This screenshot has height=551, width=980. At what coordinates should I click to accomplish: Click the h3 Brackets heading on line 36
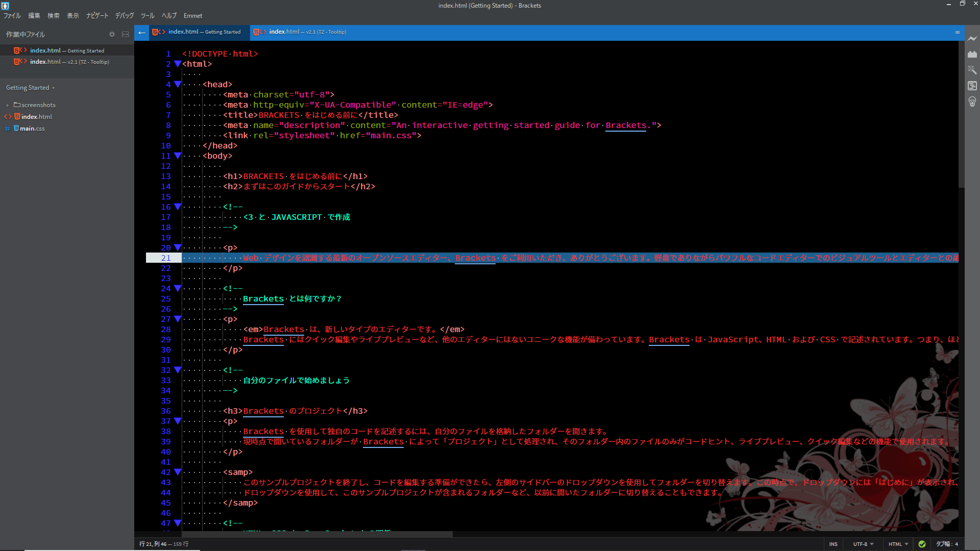click(x=295, y=411)
